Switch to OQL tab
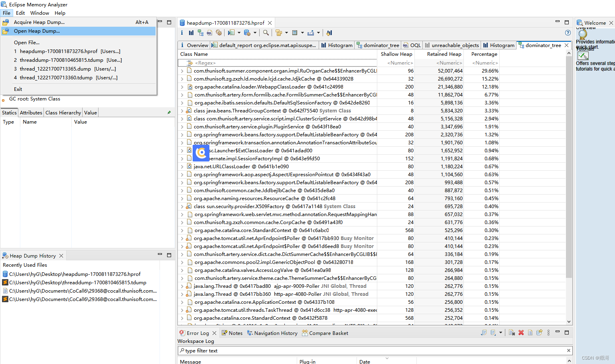Image resolution: width=615 pixels, height=364 pixels. (412, 45)
